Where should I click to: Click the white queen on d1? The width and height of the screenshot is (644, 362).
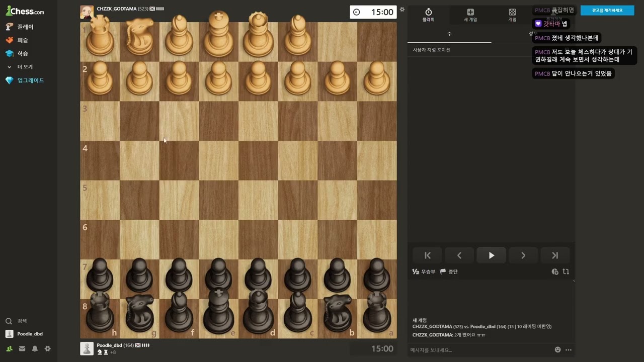click(x=258, y=34)
